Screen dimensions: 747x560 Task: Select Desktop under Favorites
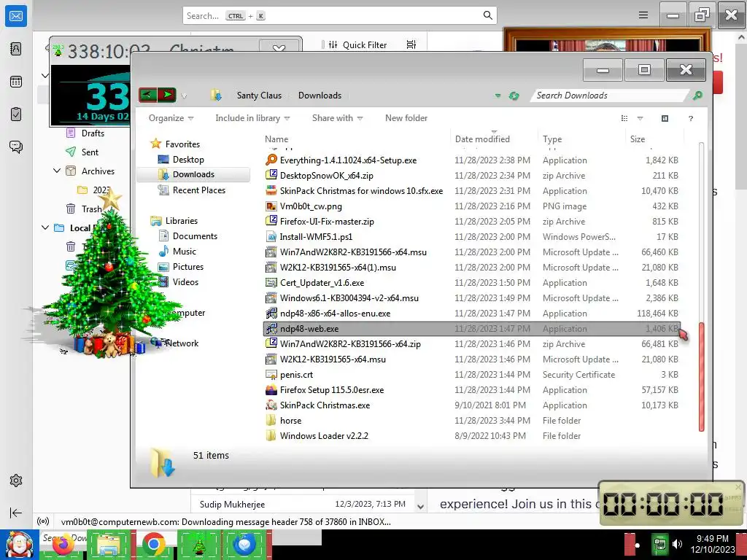[x=188, y=159]
